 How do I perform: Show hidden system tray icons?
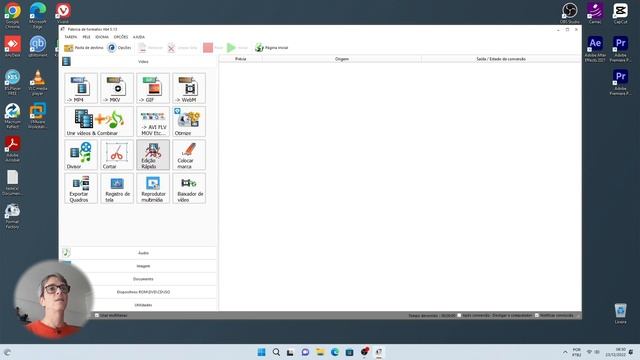(565, 352)
